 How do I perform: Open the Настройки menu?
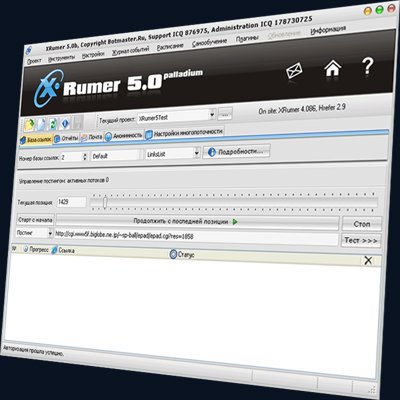pos(93,55)
